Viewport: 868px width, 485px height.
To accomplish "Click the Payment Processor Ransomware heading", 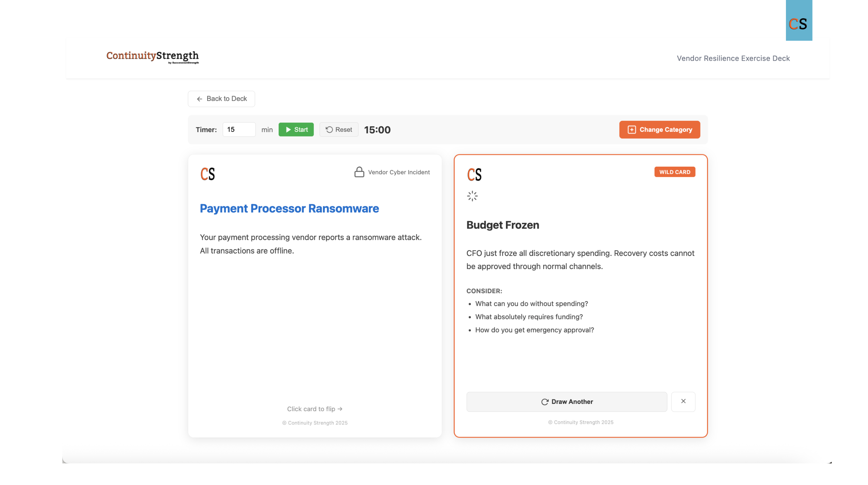I will [289, 209].
